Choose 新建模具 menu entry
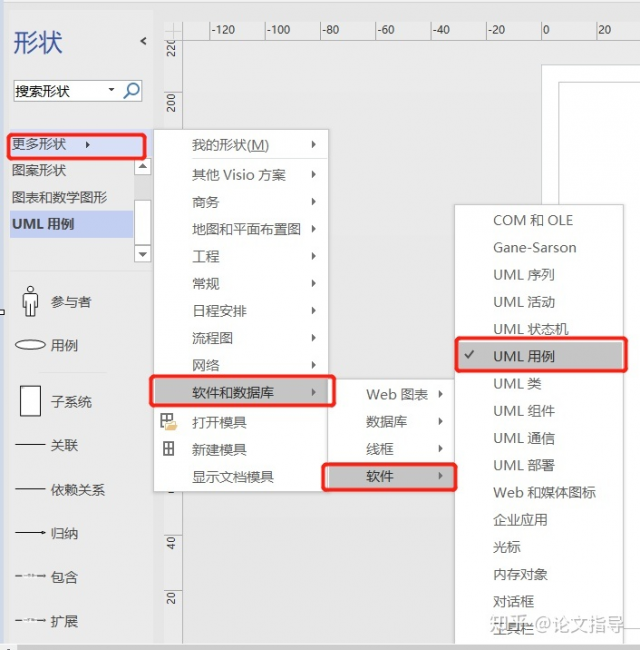Image resolution: width=640 pixels, height=650 pixels. point(241,449)
